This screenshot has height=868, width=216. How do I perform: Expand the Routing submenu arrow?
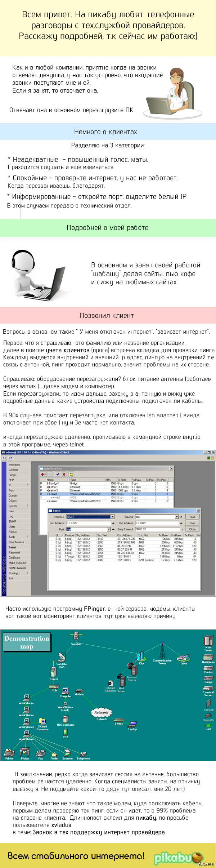point(28,573)
